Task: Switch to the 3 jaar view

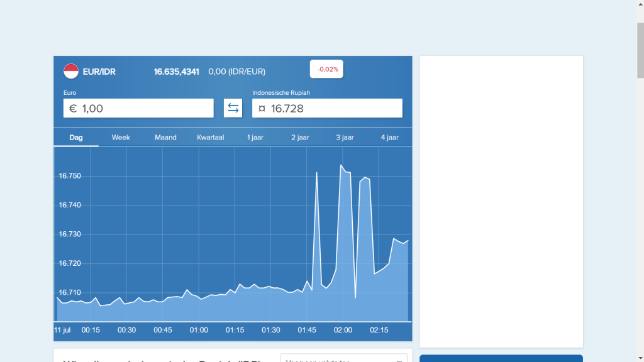Action: pos(345,137)
